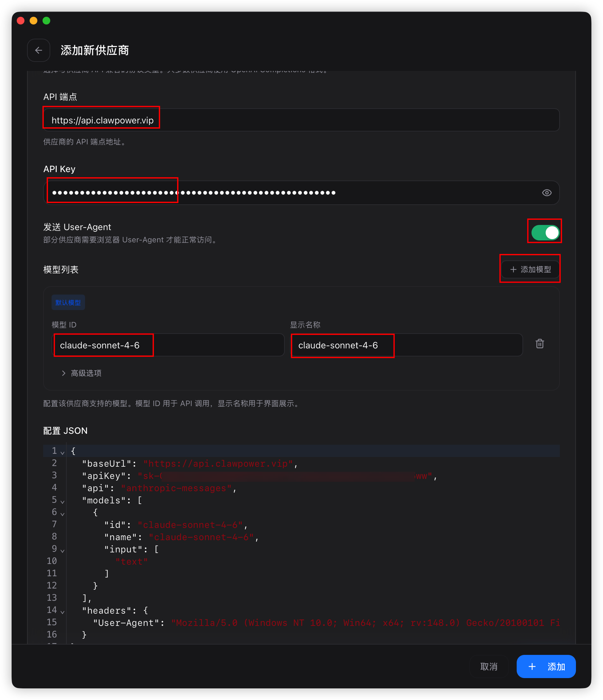Viewport: 603px width, 700px height.
Task: Focus the API 端点 URL field
Action: tap(301, 120)
